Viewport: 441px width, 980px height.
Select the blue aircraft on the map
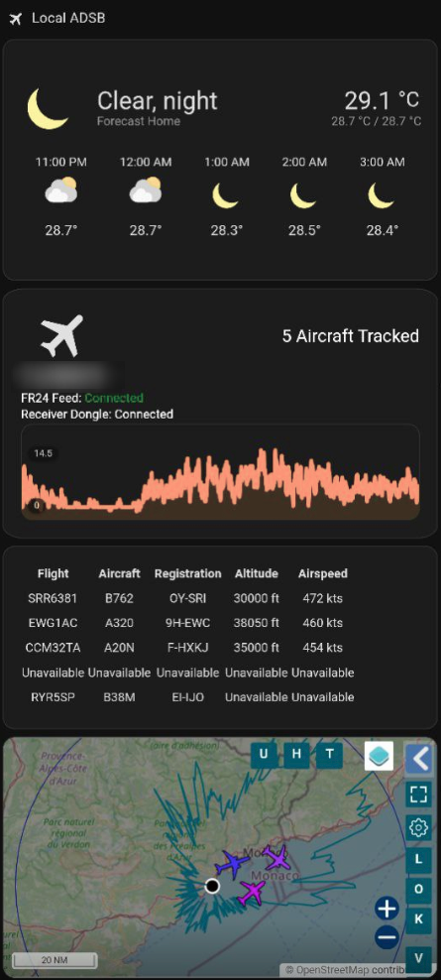(x=232, y=864)
